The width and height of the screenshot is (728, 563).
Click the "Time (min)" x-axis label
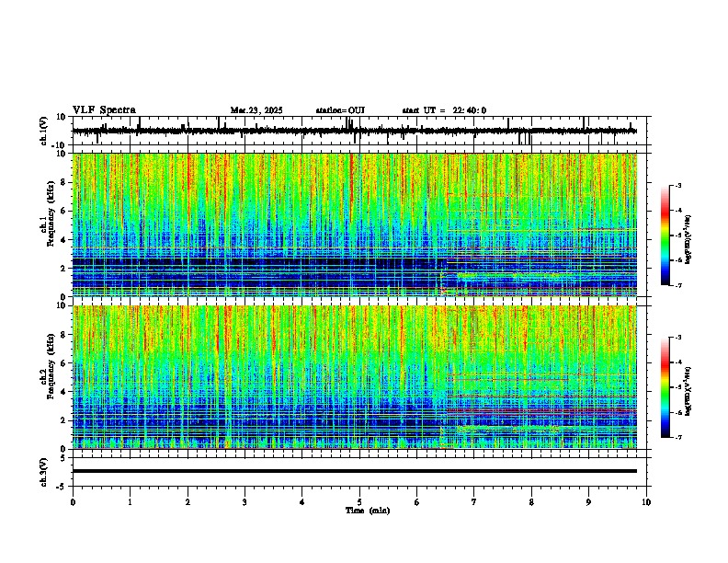tap(368, 511)
